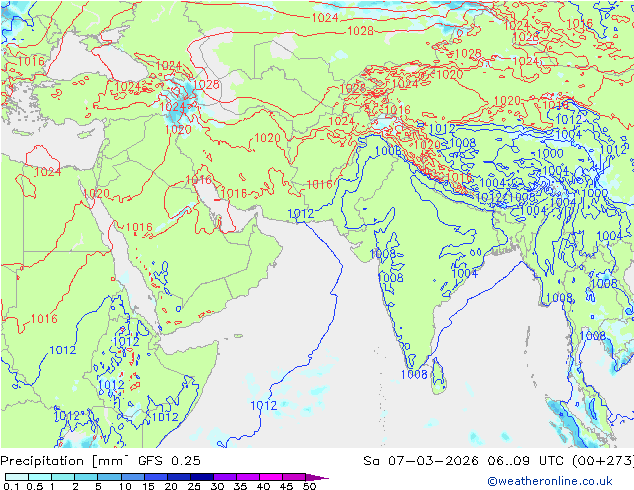
Task: Pick the 15–20 mm legend swatch
Action: 155,477
